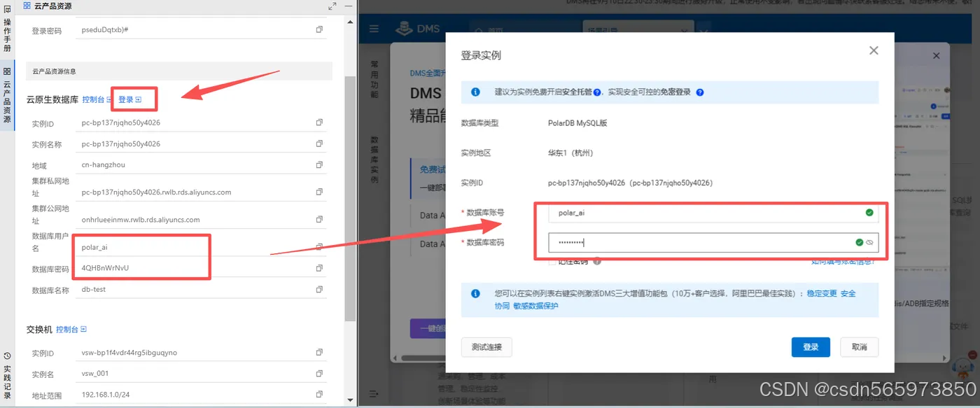
Task: Open the 敏感数据保护 link
Action: point(535,306)
